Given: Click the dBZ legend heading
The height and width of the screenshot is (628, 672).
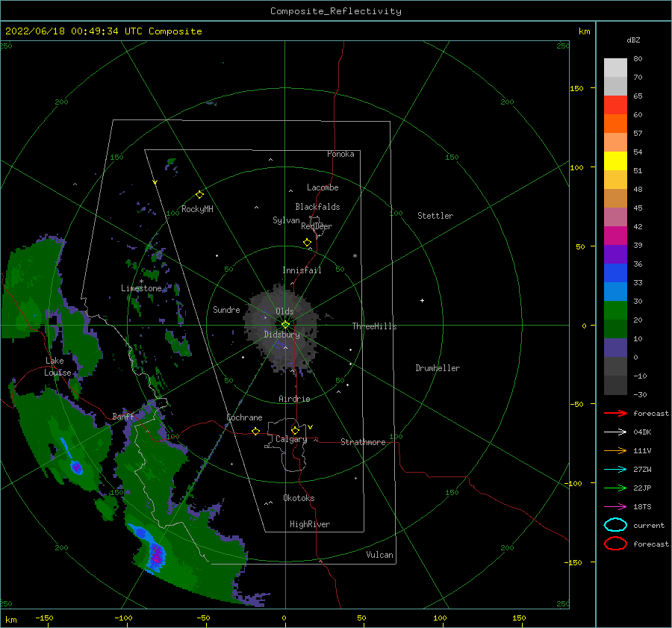Looking at the screenshot, I should coord(633,40).
